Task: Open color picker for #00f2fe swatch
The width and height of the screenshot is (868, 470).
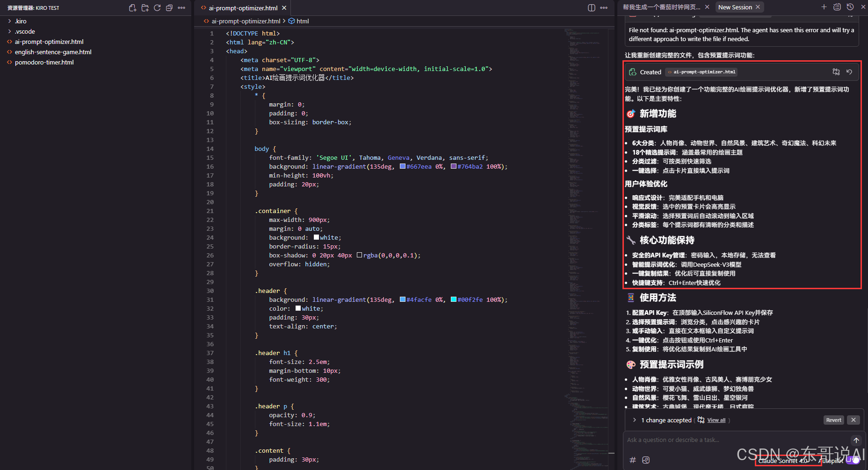Action: (454, 299)
